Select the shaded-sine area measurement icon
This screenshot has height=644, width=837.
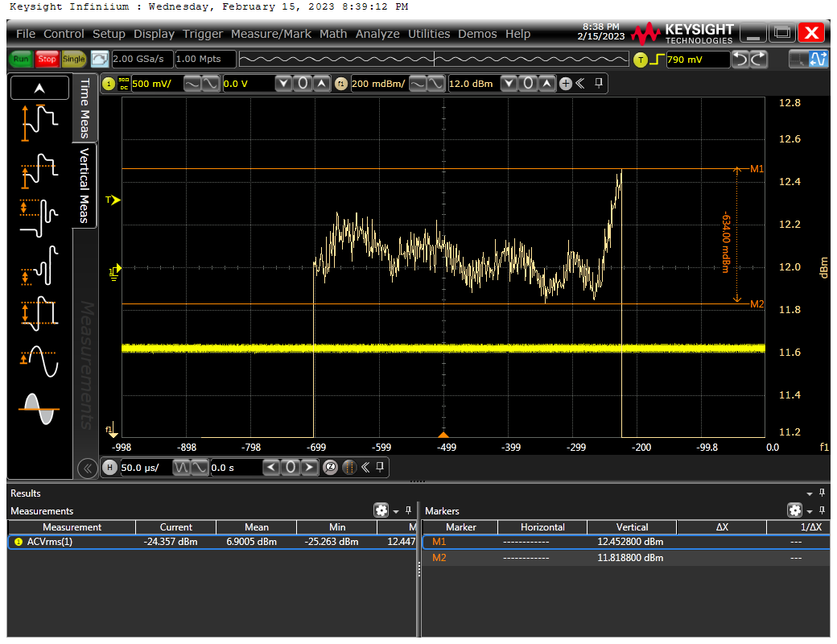tap(39, 408)
